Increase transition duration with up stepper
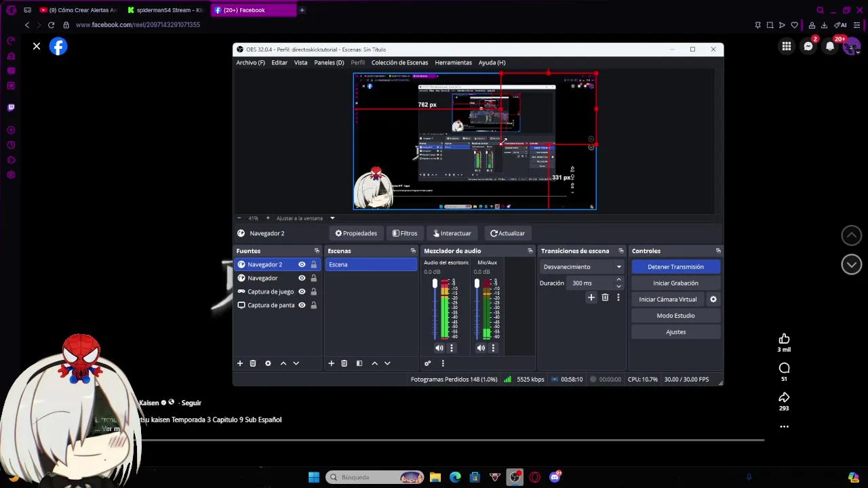 tap(618, 280)
